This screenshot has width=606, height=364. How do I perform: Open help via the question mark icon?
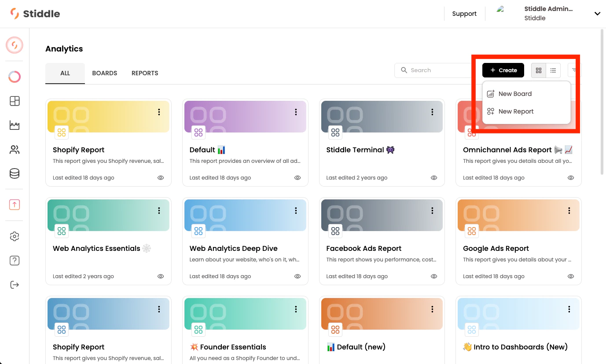15,261
